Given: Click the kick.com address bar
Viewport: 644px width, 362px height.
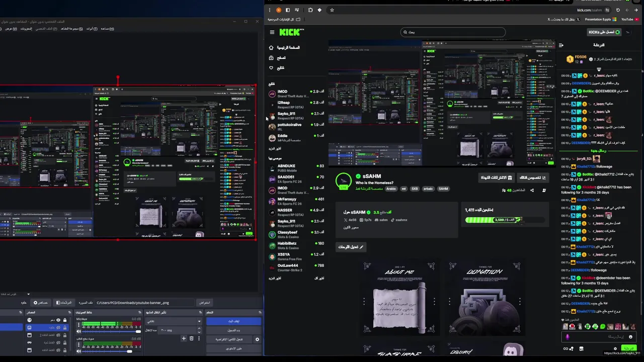Looking at the screenshot, I should click(468, 10).
